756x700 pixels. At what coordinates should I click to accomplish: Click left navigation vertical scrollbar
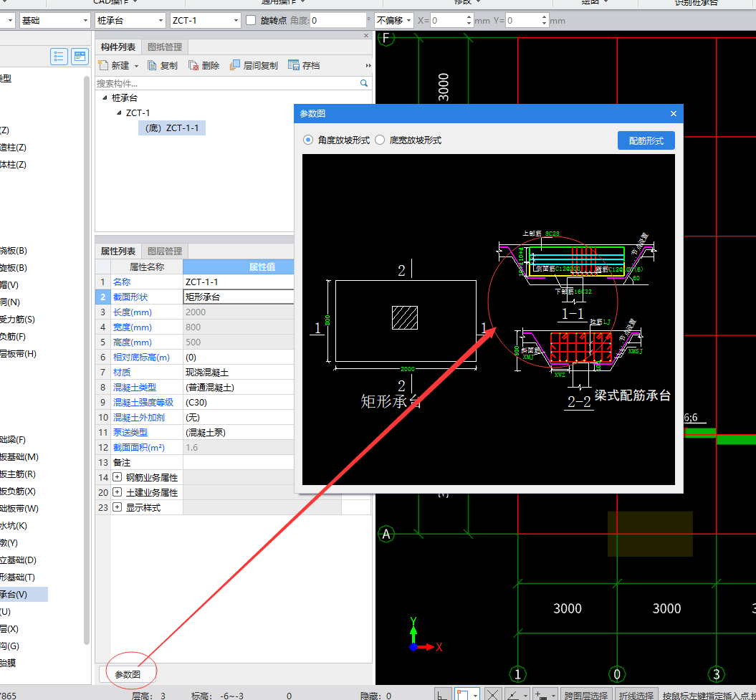(87, 359)
